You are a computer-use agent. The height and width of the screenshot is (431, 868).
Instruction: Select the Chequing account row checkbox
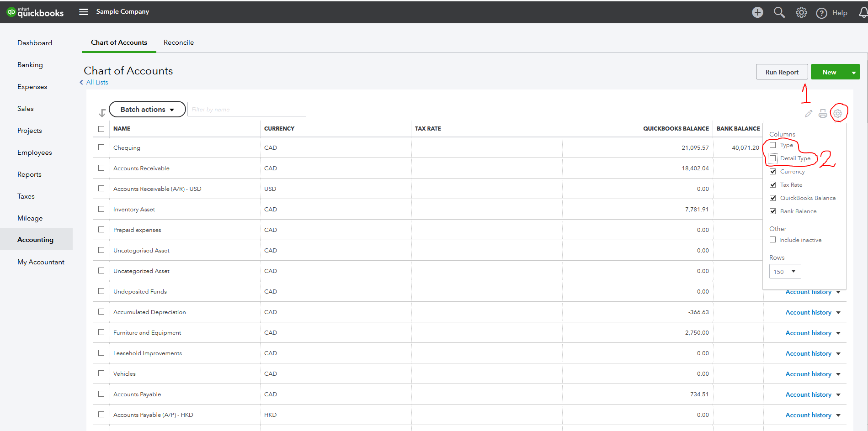coord(101,147)
